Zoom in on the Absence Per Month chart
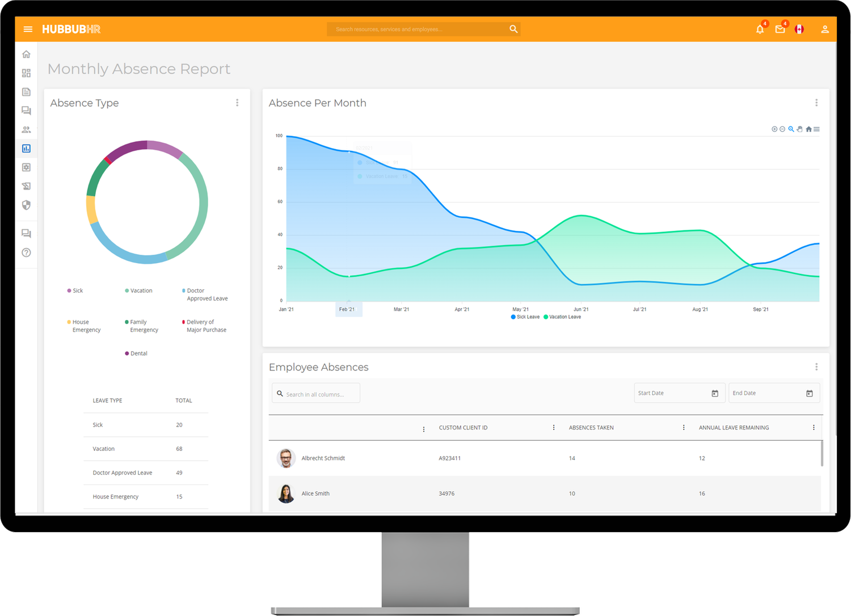 point(774,129)
